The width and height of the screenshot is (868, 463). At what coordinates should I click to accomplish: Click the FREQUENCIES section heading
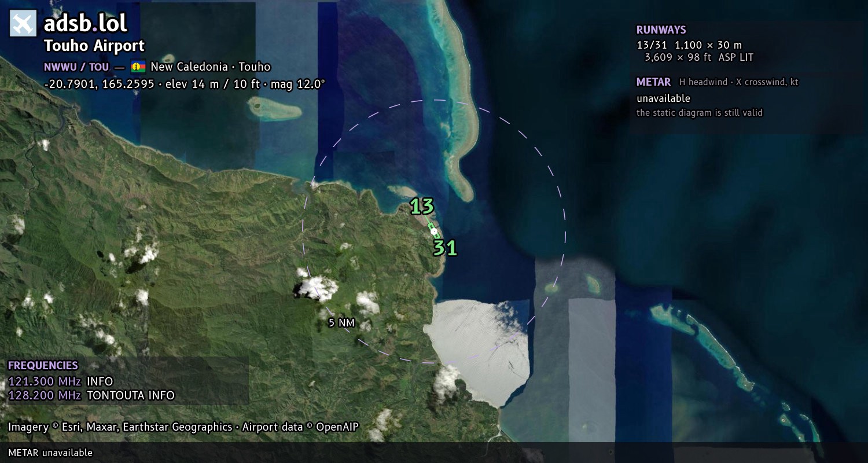[x=43, y=366]
